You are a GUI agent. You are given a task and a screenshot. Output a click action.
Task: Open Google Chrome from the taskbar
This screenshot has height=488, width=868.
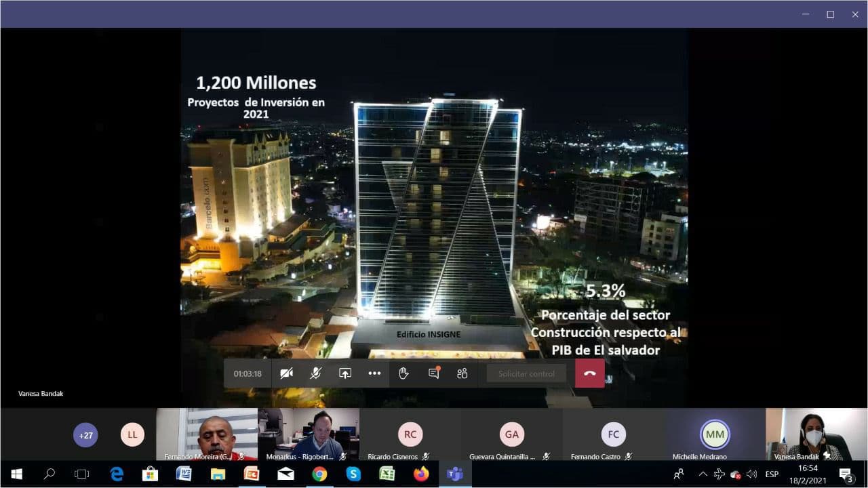(x=319, y=474)
